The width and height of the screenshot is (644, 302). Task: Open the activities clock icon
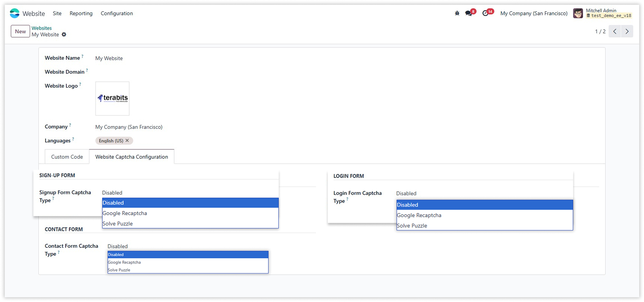tap(486, 13)
